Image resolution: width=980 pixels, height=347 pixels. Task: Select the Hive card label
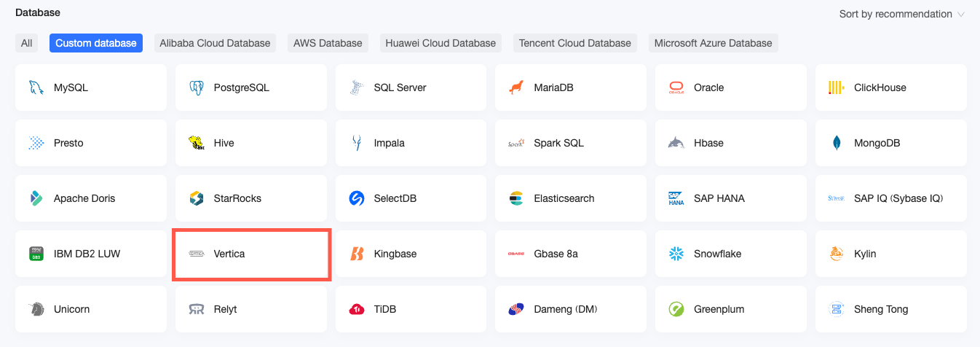[x=224, y=143]
